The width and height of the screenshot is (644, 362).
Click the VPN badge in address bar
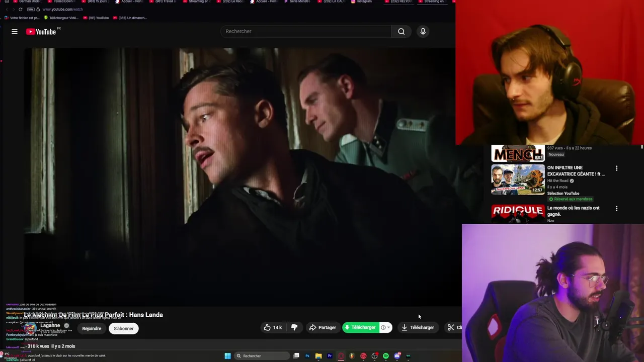pyautogui.click(x=31, y=9)
